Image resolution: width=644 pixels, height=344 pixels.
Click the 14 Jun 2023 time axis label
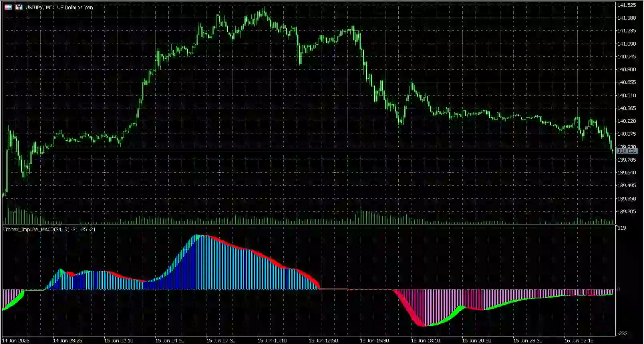click(16, 341)
